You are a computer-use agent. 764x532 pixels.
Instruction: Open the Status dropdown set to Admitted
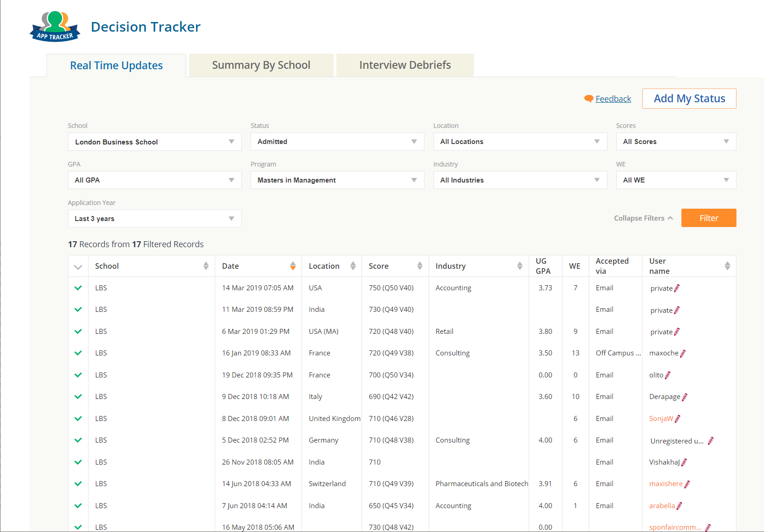337,142
